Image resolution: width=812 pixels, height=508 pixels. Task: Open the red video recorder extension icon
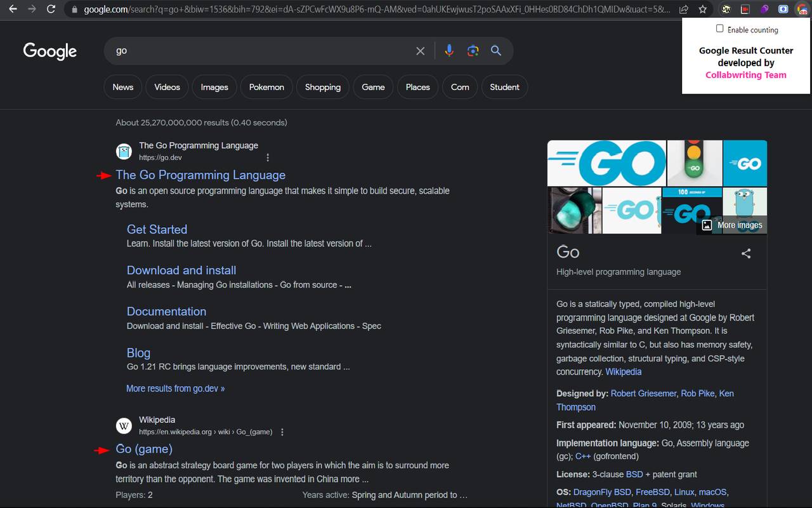745,10
